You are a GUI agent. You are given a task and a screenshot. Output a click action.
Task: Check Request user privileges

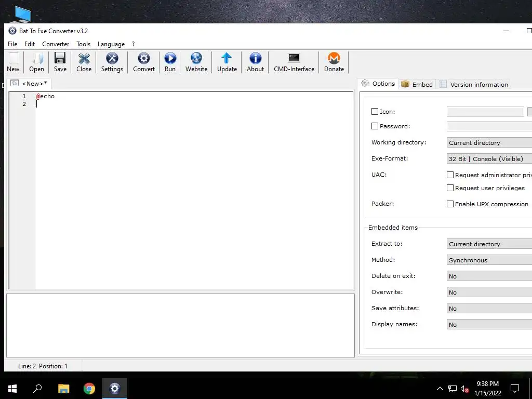[450, 188]
